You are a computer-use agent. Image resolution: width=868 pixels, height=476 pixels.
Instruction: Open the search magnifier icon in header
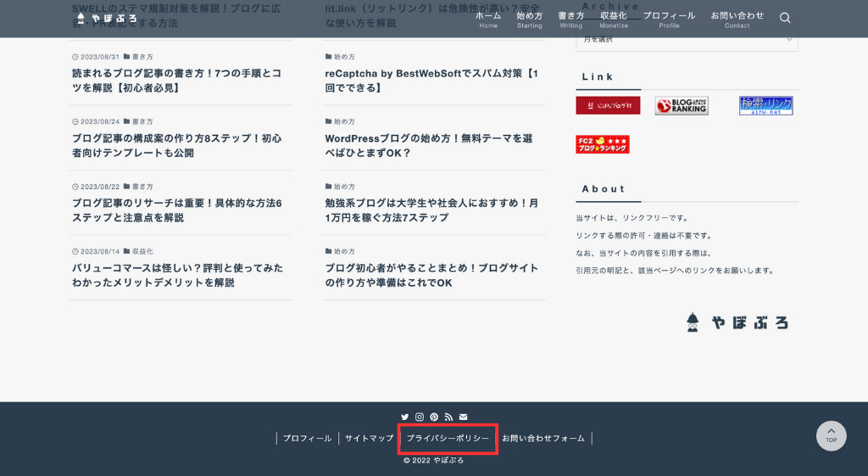coord(785,18)
